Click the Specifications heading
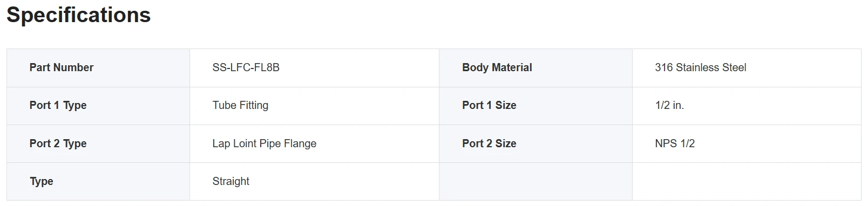The image size is (868, 206). (x=79, y=15)
